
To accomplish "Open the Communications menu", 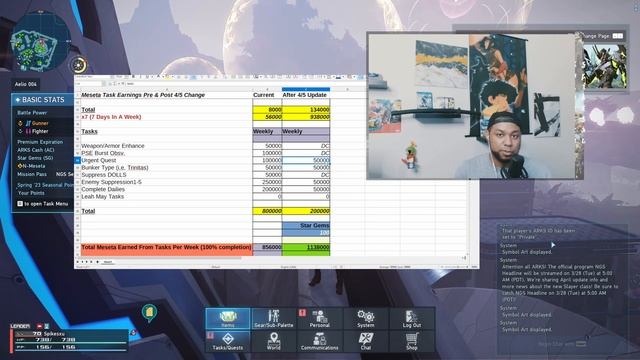I will pyautogui.click(x=320, y=341).
